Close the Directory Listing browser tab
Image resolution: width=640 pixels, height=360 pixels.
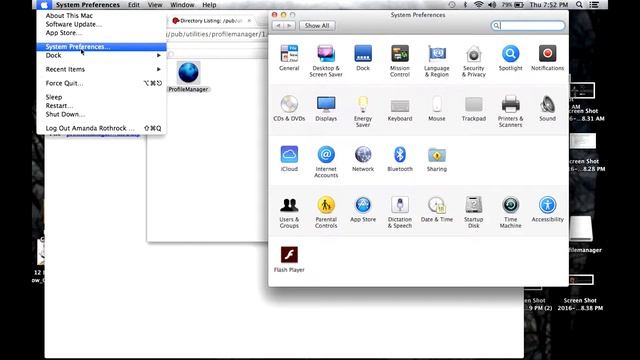click(x=249, y=20)
